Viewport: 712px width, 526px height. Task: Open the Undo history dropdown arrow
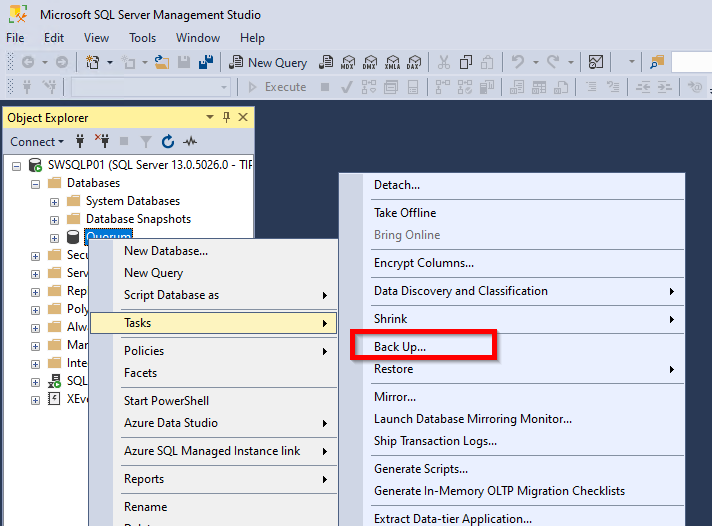tap(536, 62)
